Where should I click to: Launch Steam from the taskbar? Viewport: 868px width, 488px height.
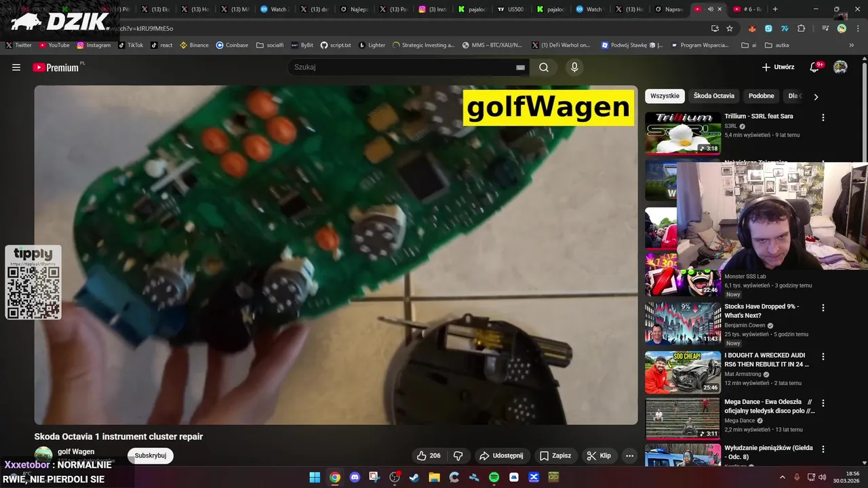point(414,477)
